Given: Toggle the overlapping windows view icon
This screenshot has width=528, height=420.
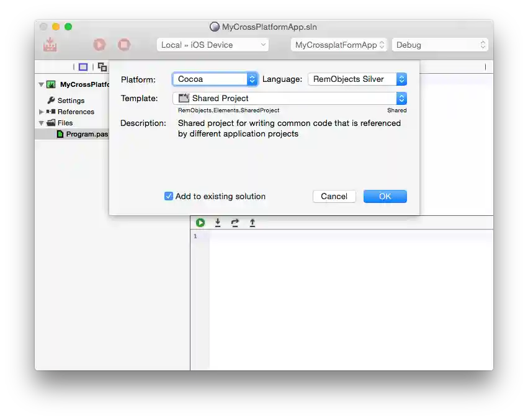Looking at the screenshot, I should (102, 67).
